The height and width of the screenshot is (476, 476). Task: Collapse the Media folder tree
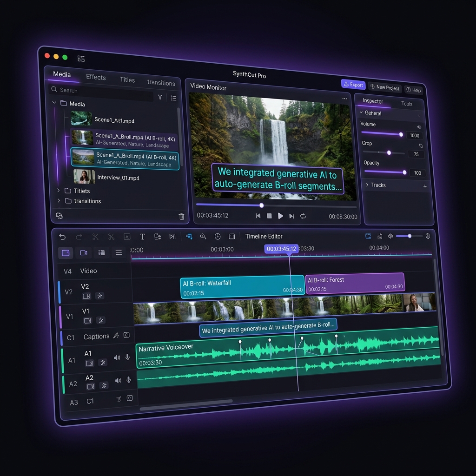click(x=54, y=103)
